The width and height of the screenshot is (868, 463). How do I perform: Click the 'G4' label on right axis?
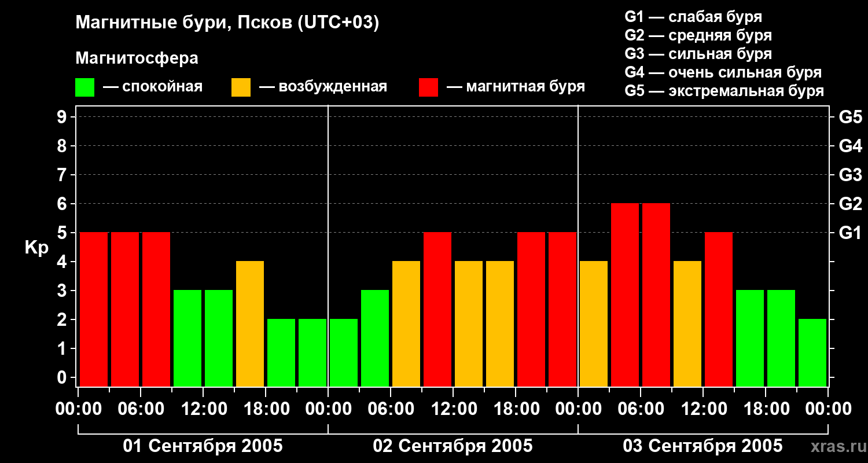click(850, 146)
